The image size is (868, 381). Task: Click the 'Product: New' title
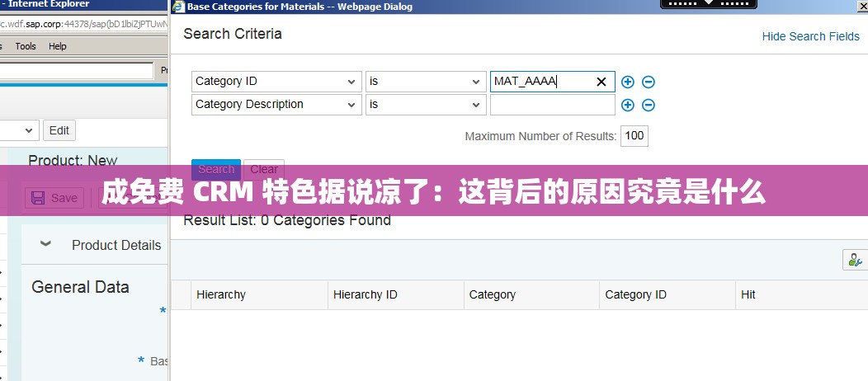(x=73, y=160)
